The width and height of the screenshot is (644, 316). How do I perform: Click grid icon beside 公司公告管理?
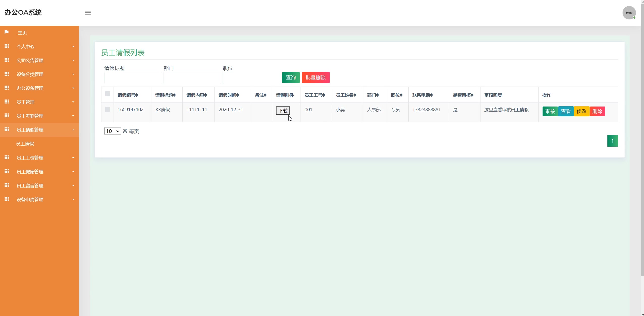[x=7, y=60]
